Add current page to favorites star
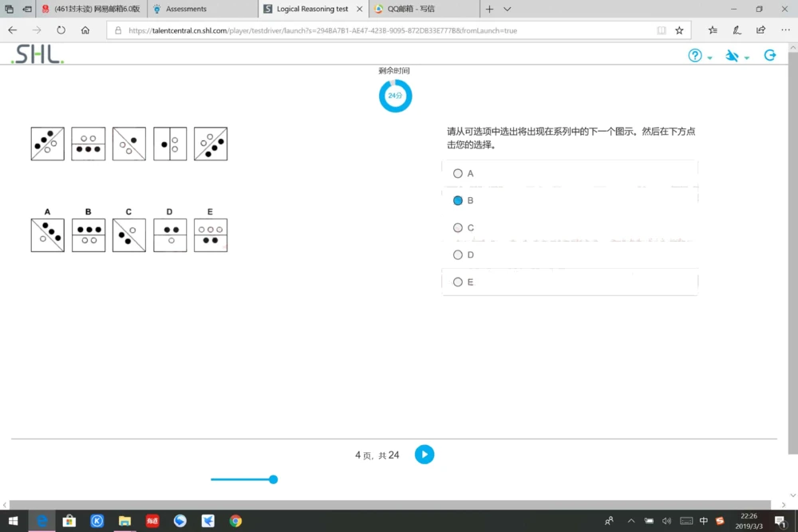This screenshot has width=798, height=532. (678, 30)
